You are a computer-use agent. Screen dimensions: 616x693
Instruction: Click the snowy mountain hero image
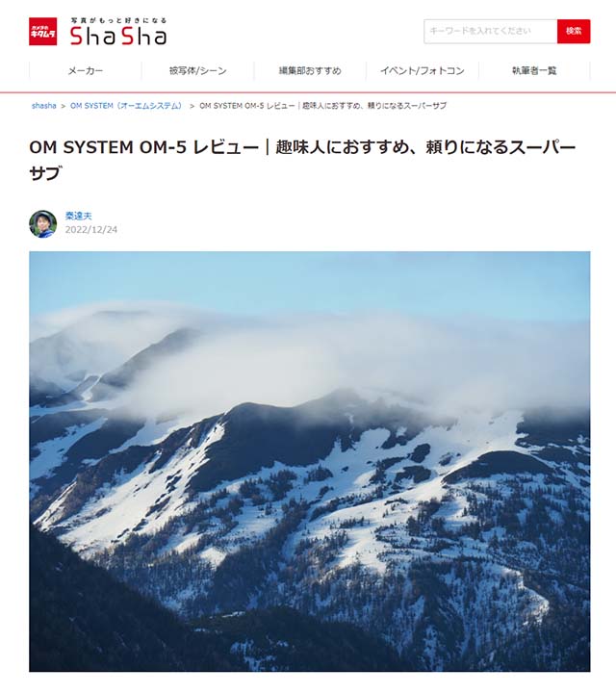coord(309,461)
